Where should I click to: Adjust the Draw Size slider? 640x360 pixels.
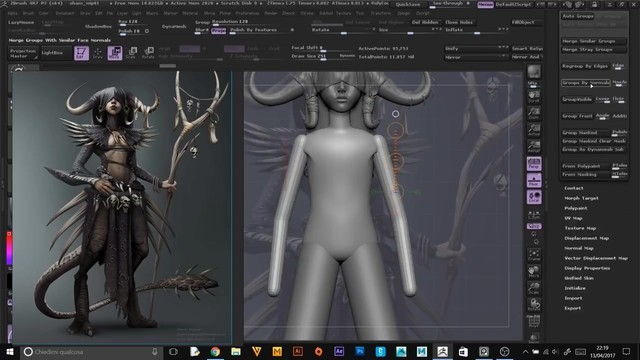pyautogui.click(x=323, y=56)
